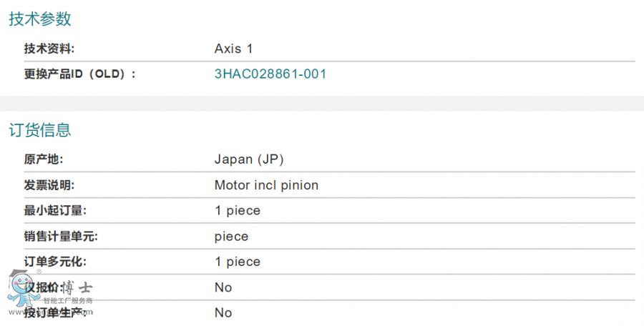Click the 技术资料 field label
This screenshot has height=326, width=644.
(x=49, y=49)
